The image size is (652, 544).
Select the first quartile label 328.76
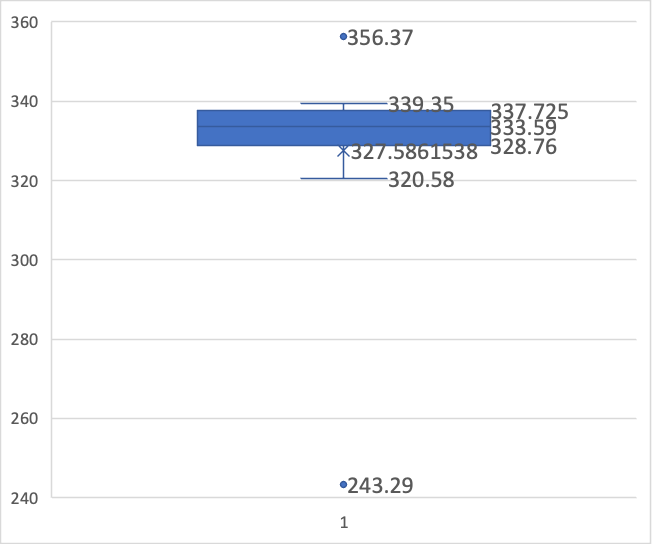point(522,146)
